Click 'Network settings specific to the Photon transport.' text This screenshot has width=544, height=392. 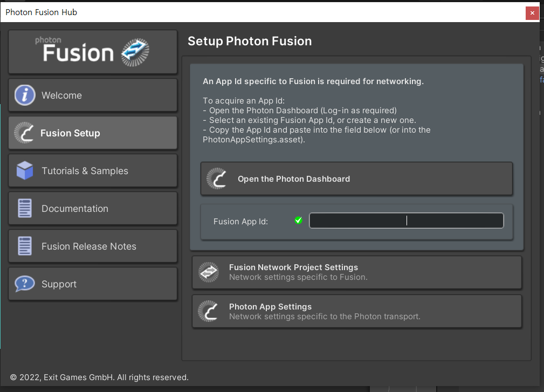click(325, 317)
